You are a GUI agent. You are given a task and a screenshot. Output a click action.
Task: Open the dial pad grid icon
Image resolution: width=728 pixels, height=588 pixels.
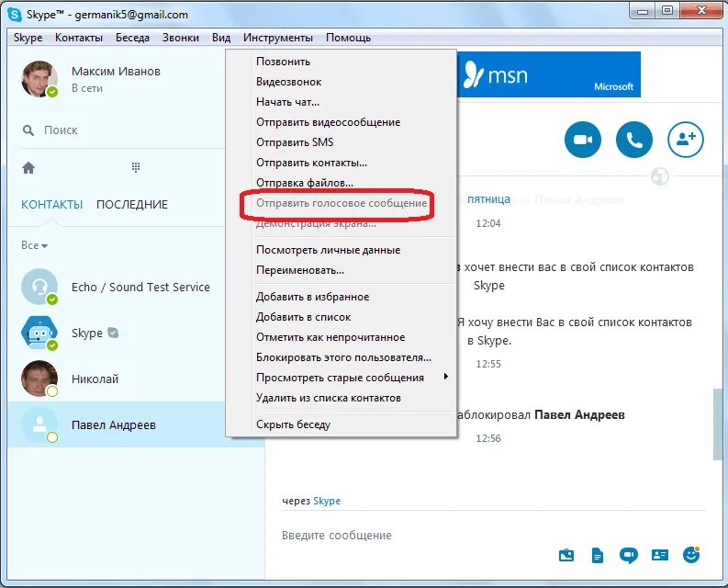click(136, 167)
